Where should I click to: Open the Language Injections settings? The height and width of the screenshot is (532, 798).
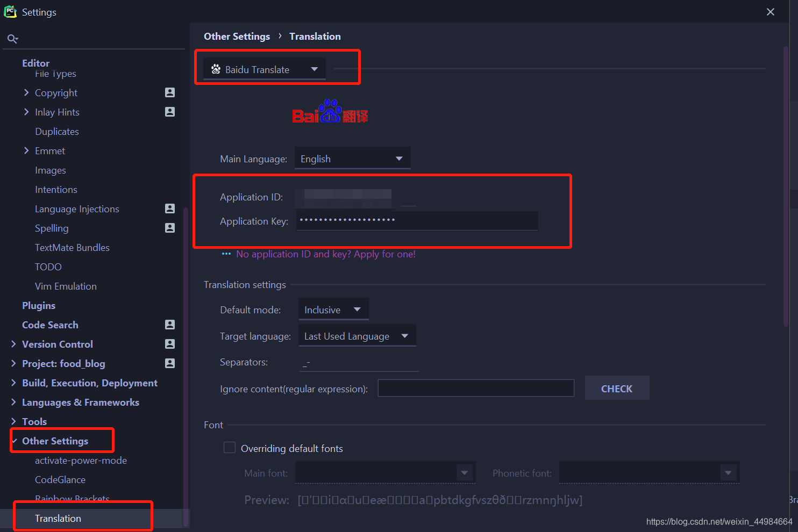point(77,209)
